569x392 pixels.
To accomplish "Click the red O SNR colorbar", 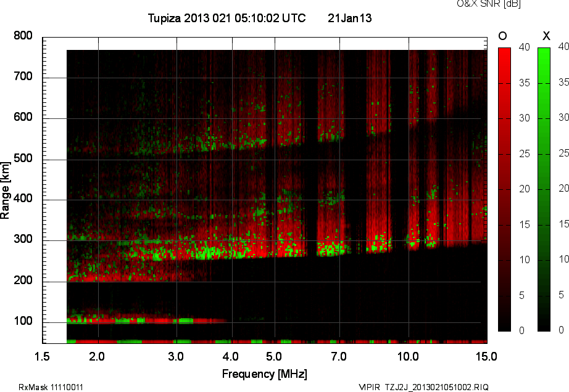I will coord(504,189).
